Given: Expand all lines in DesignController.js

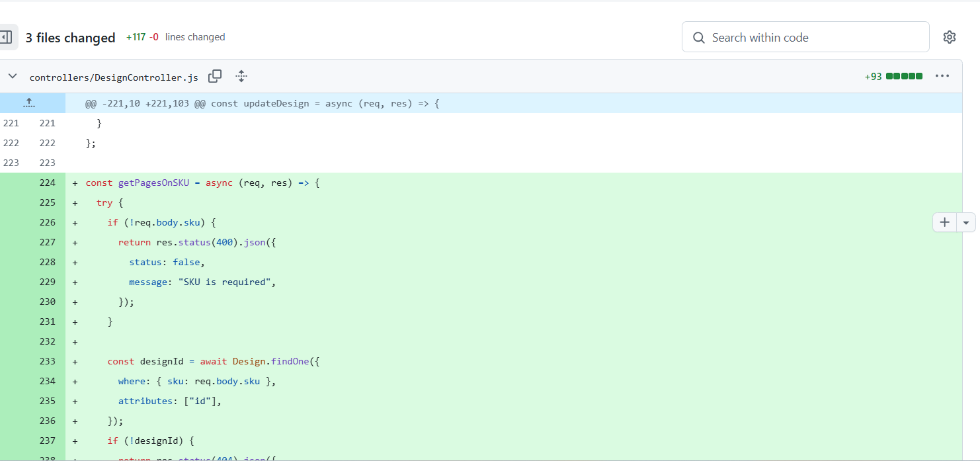Looking at the screenshot, I should (241, 77).
